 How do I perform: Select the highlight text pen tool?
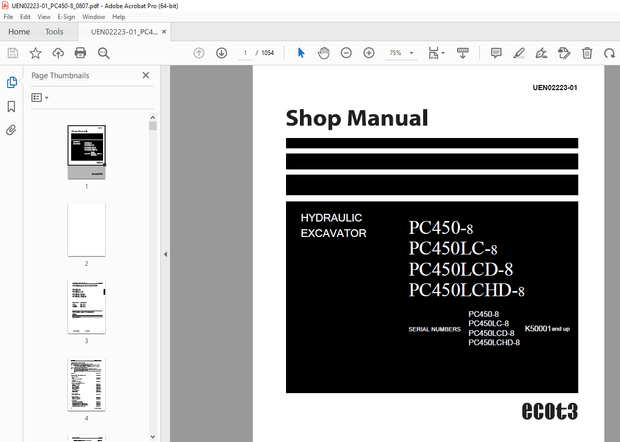(x=519, y=53)
